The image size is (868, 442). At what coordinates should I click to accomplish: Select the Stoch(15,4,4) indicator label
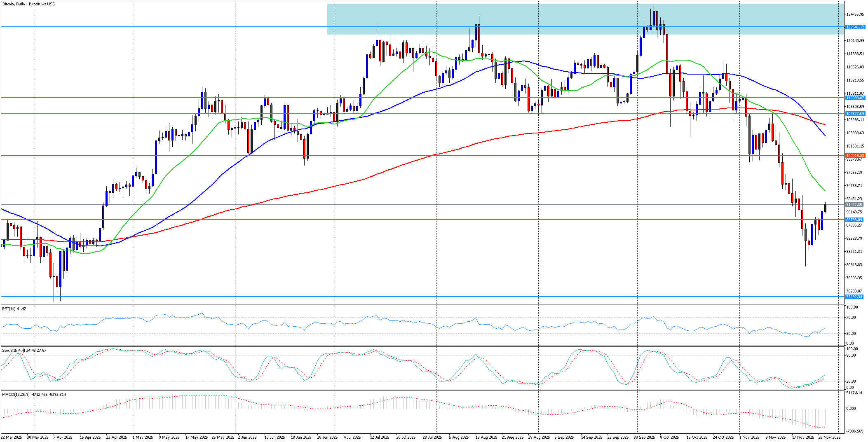24,350
